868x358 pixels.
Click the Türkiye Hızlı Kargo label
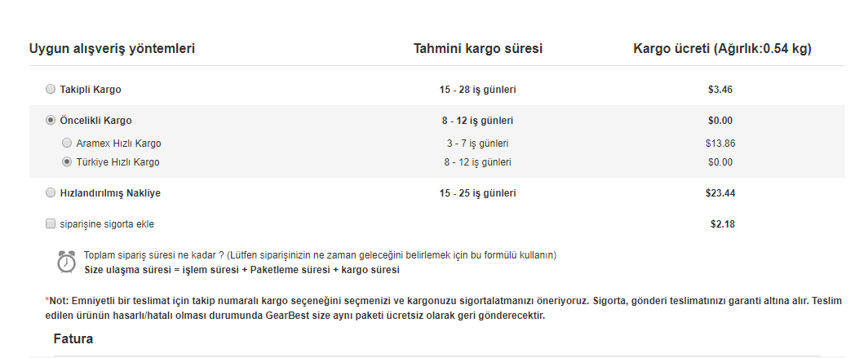pos(117,161)
